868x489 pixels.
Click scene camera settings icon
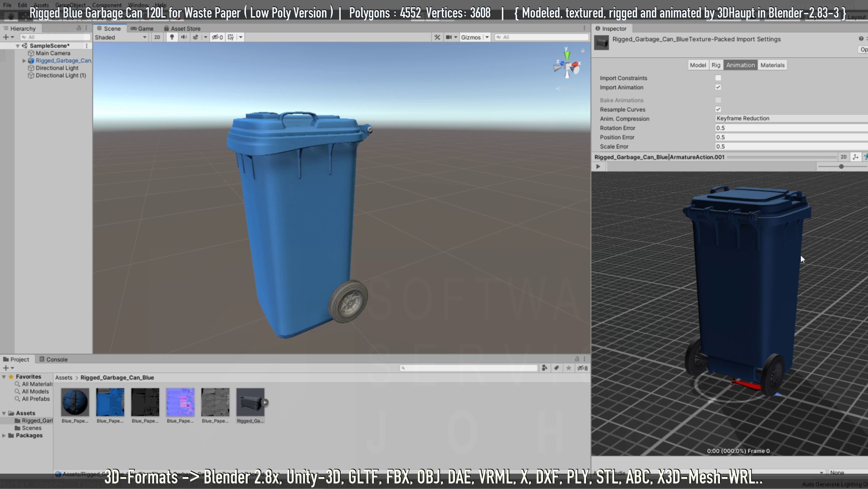tap(449, 37)
